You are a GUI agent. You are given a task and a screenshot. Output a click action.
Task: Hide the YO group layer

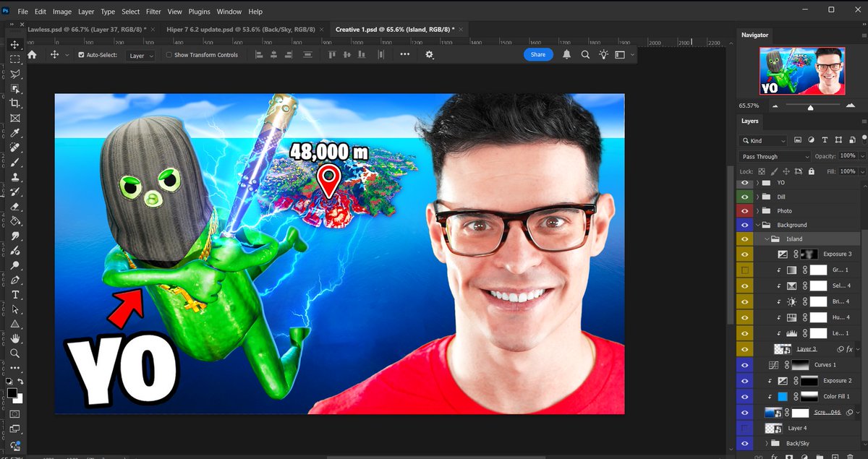pos(744,183)
